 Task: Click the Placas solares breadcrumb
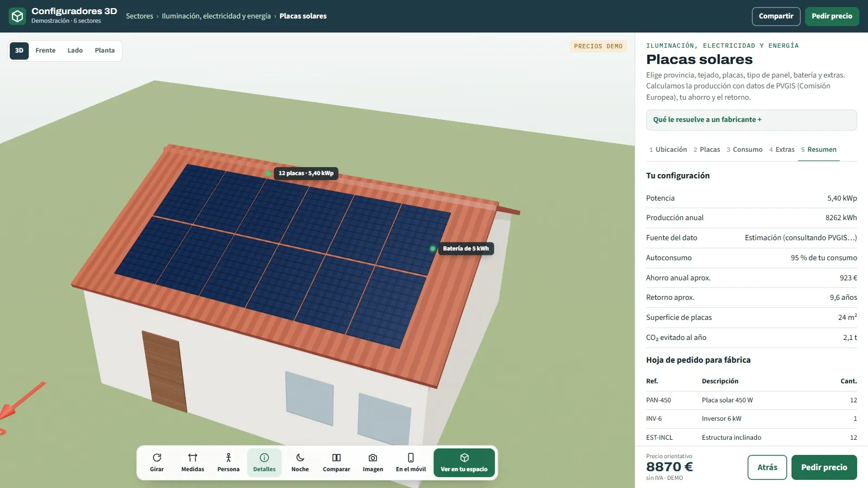tap(303, 16)
